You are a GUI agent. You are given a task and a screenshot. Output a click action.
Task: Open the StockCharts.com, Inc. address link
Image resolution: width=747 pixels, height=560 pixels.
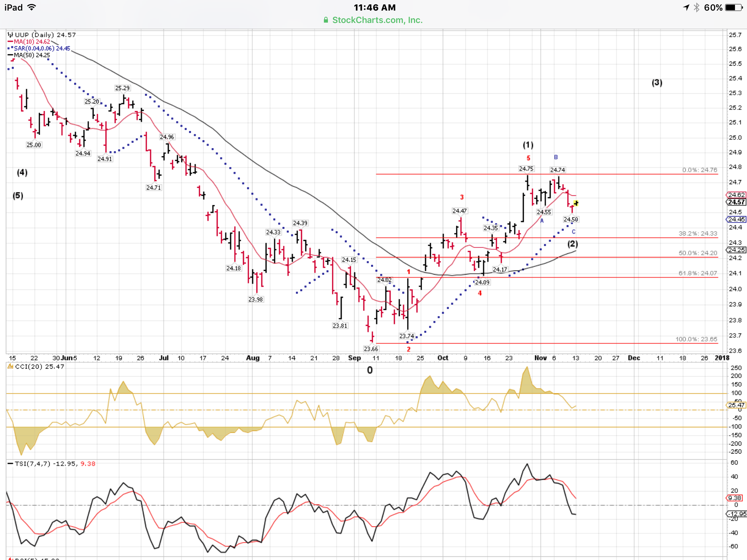tap(377, 20)
